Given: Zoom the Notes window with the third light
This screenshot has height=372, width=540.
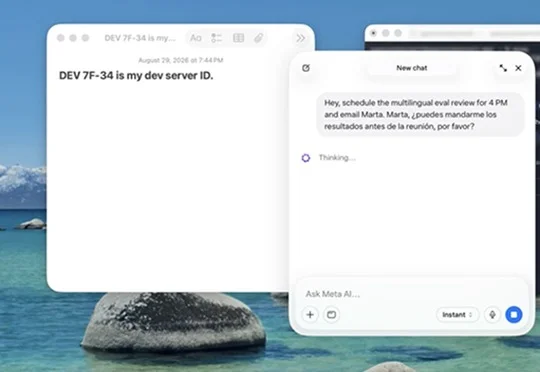Looking at the screenshot, I should tap(85, 38).
